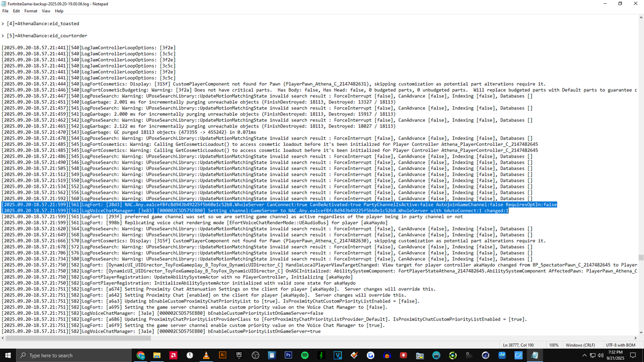Click the 'UpdateAbilitySystemActor with no PlayerController' line

coord(178,277)
